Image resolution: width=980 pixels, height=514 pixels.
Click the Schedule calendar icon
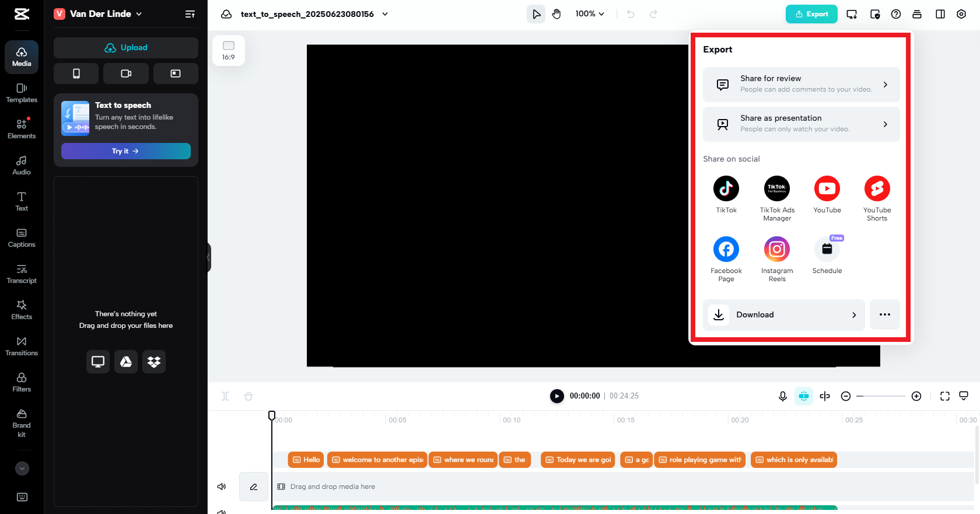827,249
